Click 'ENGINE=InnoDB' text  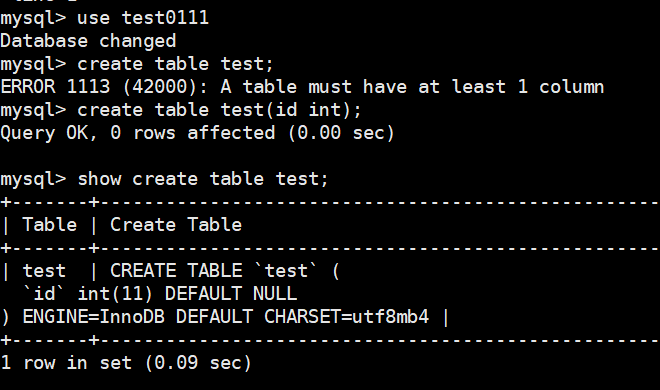[x=93, y=317]
